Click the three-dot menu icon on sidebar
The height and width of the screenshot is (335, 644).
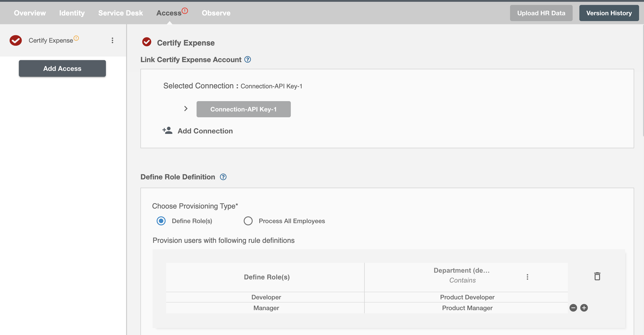click(112, 40)
